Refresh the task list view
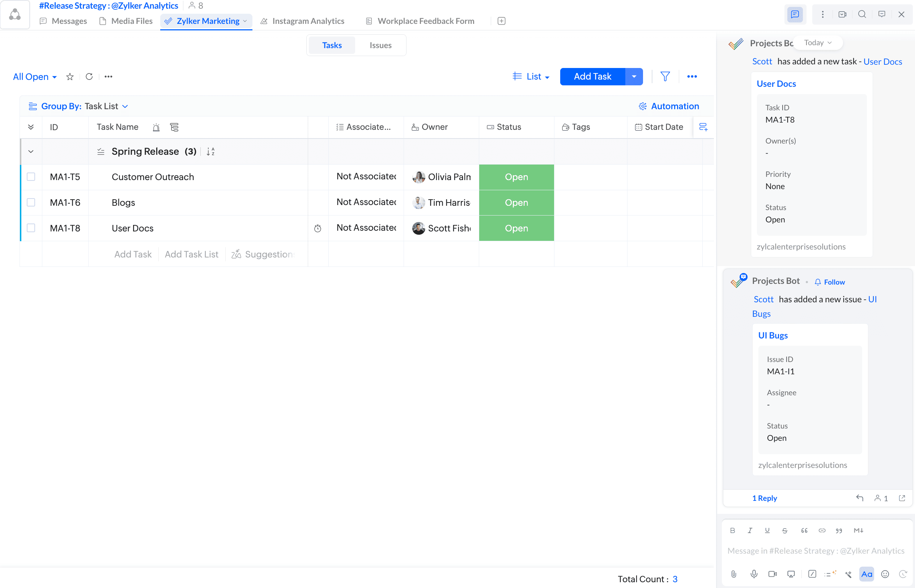The image size is (915, 588). [x=89, y=76]
